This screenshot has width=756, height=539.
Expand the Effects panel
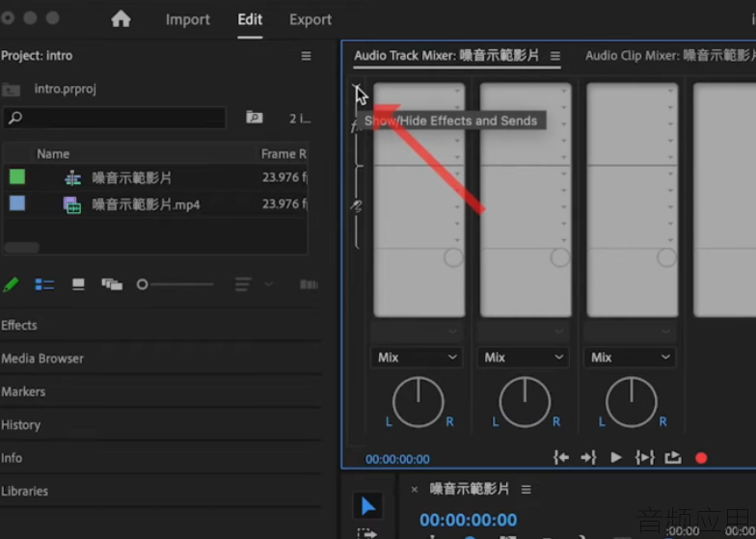pos(19,326)
